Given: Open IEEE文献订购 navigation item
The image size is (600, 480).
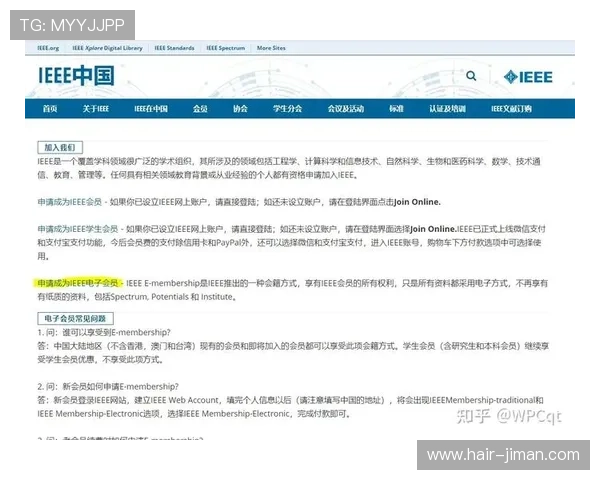Looking at the screenshot, I should [512, 109].
